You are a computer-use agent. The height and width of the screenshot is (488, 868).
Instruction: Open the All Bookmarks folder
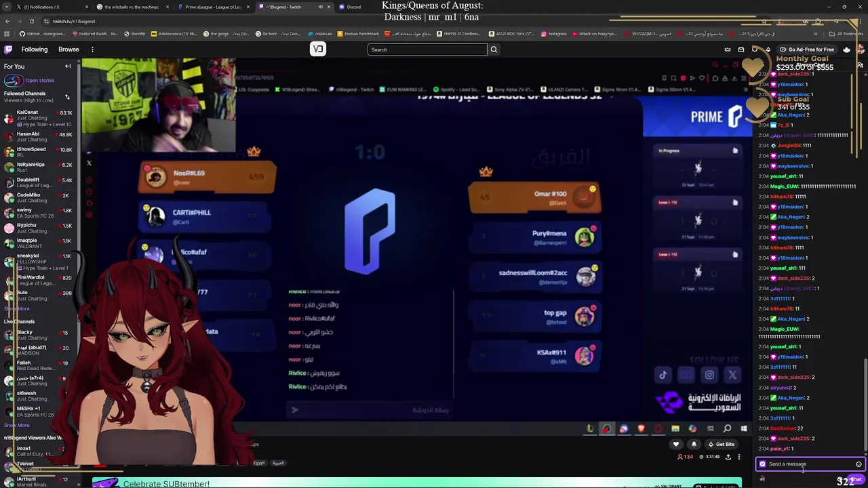tap(846, 34)
